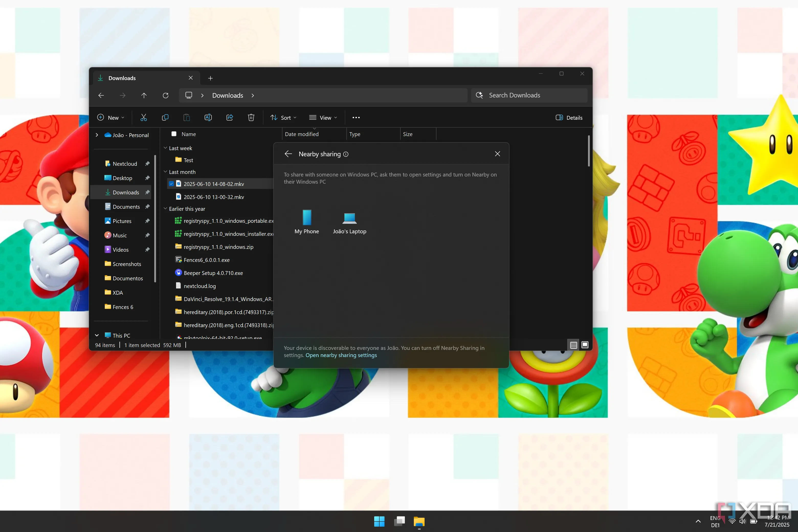The width and height of the screenshot is (798, 532).
Task: Click the paste icon in the toolbar
Action: [x=187, y=117]
